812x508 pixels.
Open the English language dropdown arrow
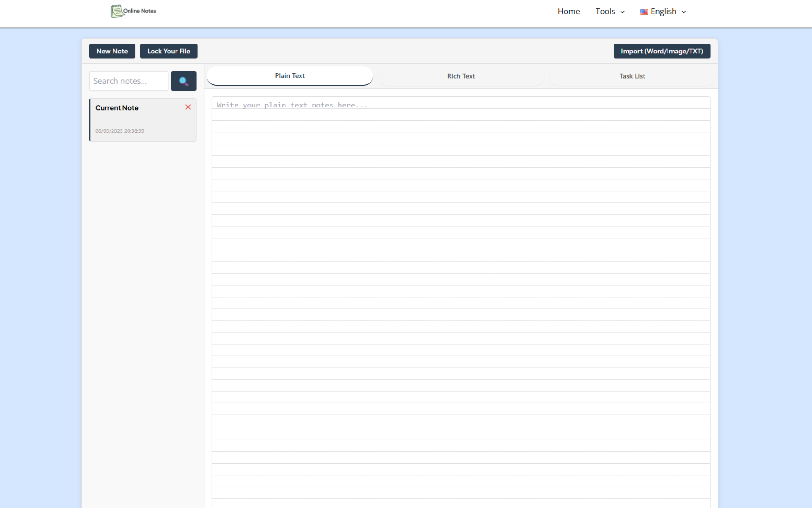[684, 12]
